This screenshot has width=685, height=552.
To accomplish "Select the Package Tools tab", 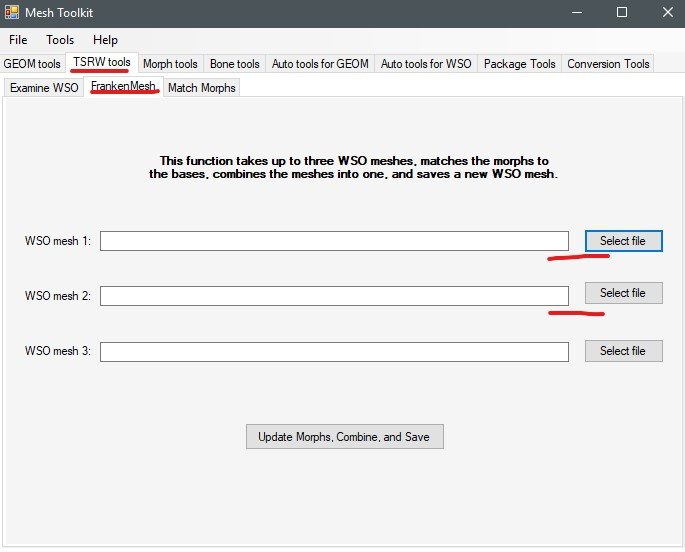I will pos(519,64).
